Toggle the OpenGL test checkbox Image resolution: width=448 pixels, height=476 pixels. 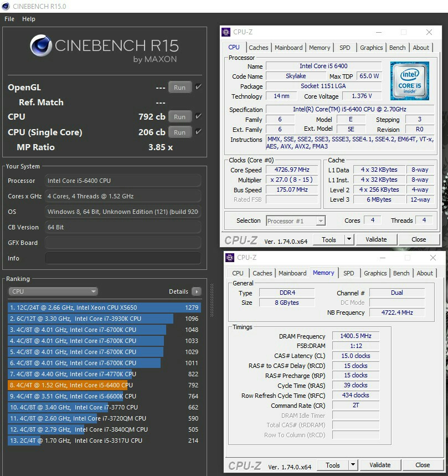click(x=198, y=87)
